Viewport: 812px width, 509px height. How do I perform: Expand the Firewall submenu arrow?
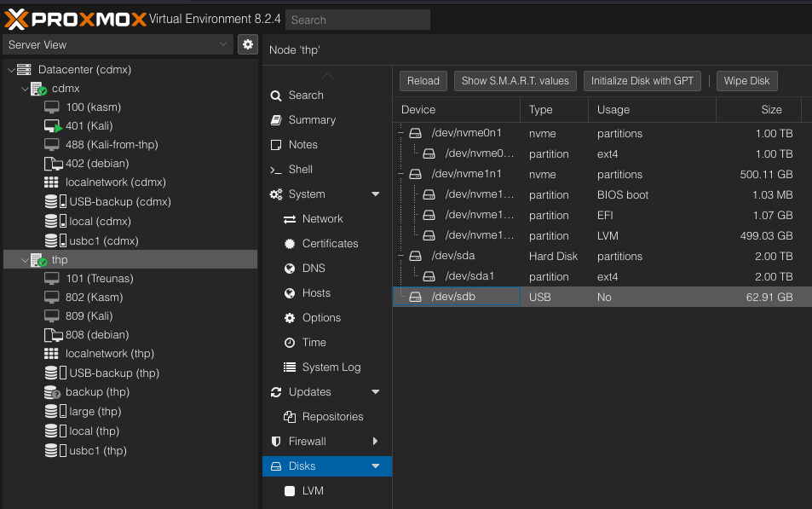(375, 442)
